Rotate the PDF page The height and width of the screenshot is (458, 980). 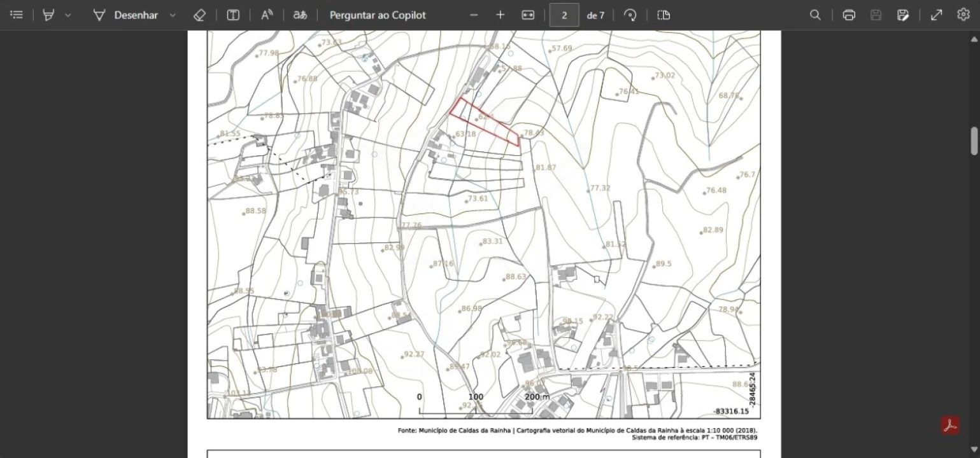(630, 15)
